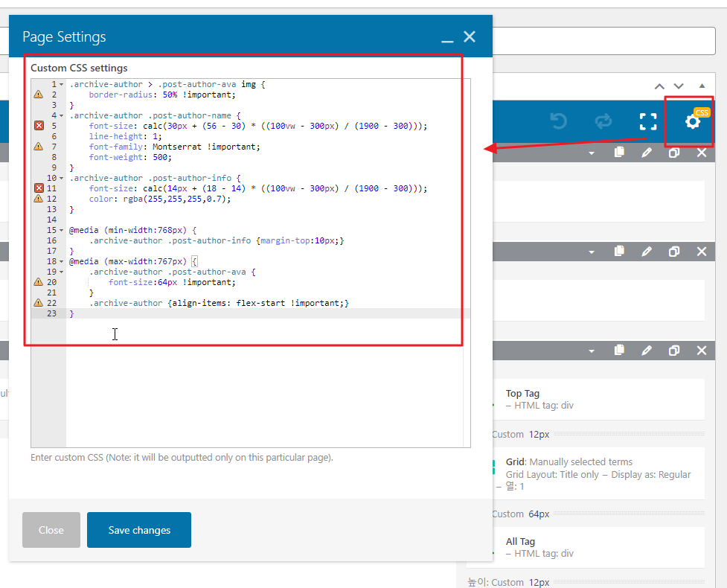The height and width of the screenshot is (588, 727).
Task: Clone the row containing the Top Tag element
Action: point(674,350)
